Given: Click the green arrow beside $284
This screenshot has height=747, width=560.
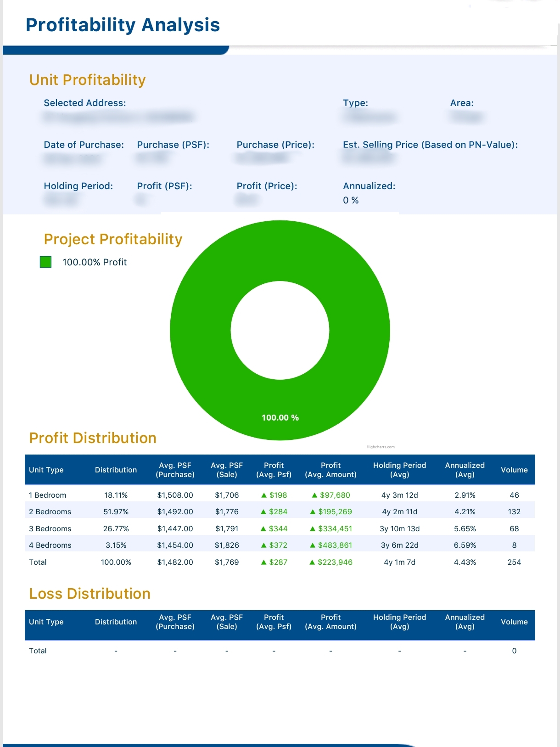Looking at the screenshot, I should [263, 512].
